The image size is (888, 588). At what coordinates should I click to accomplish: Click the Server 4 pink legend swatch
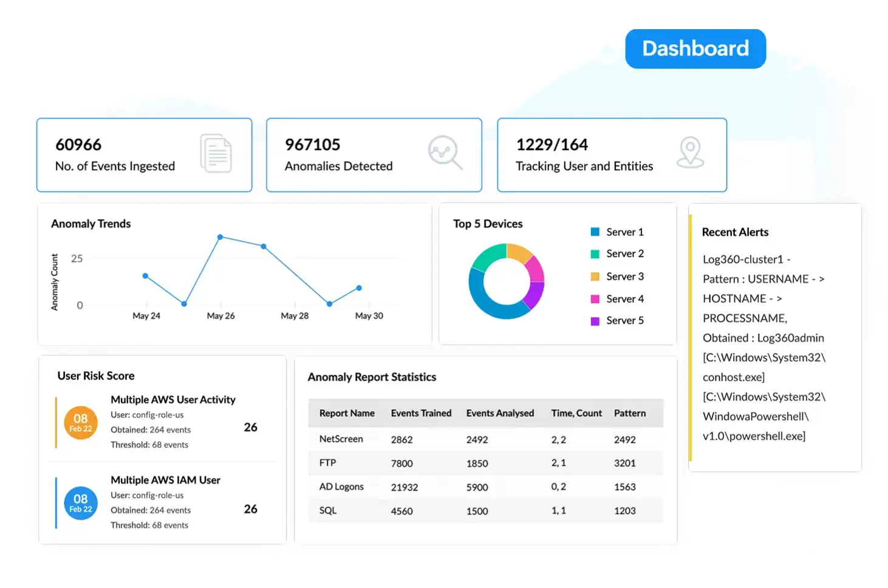(595, 299)
